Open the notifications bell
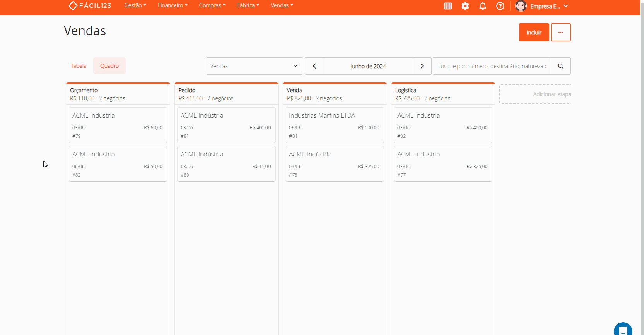 (x=483, y=6)
